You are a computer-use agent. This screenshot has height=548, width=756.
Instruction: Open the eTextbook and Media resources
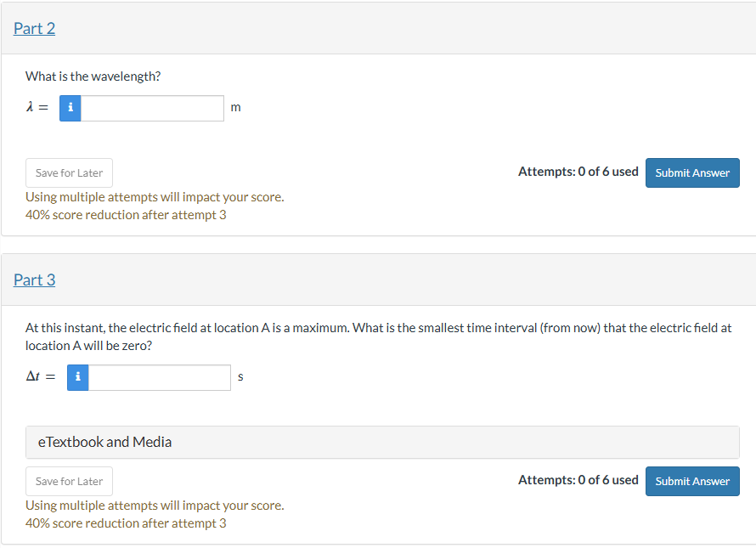click(x=104, y=442)
